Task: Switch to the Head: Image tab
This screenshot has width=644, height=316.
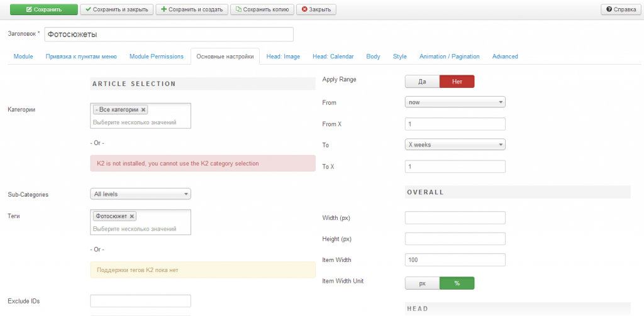Action: [x=283, y=57]
